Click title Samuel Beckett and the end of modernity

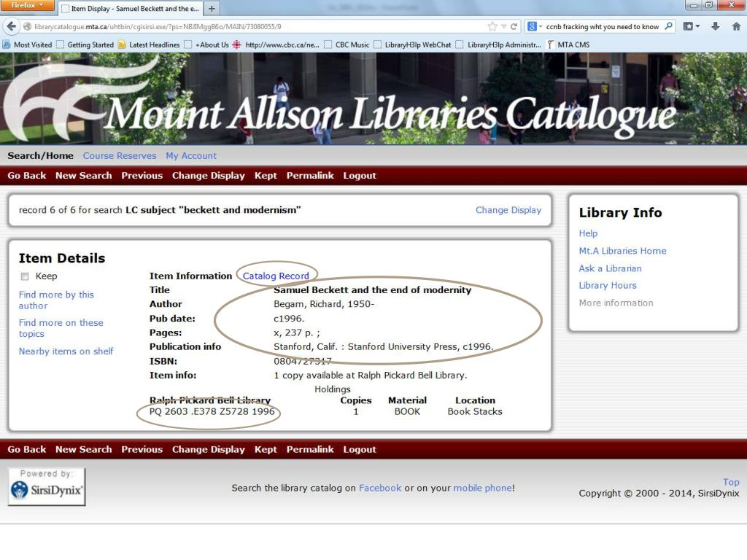(x=372, y=290)
